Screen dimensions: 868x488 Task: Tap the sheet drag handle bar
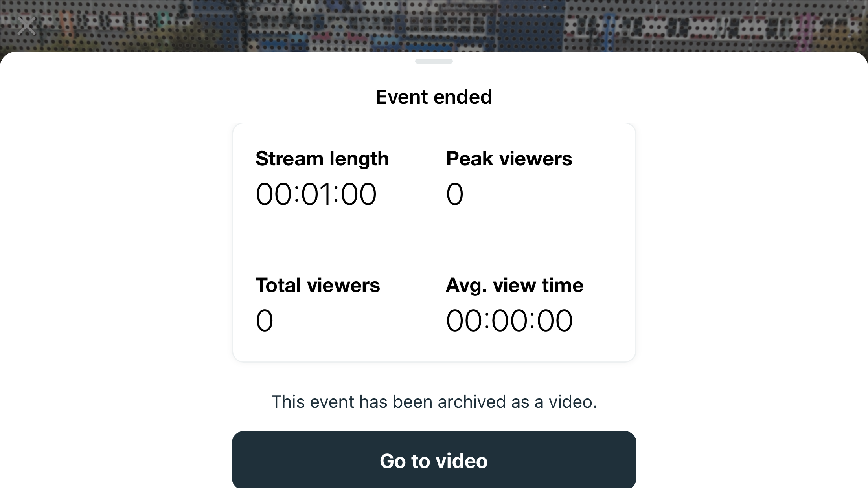pos(434,61)
